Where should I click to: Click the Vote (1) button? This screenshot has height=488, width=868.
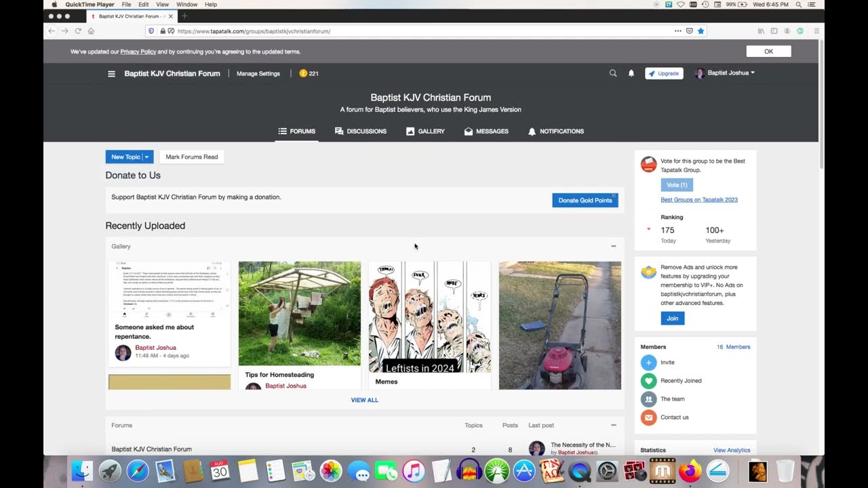pyautogui.click(x=677, y=185)
